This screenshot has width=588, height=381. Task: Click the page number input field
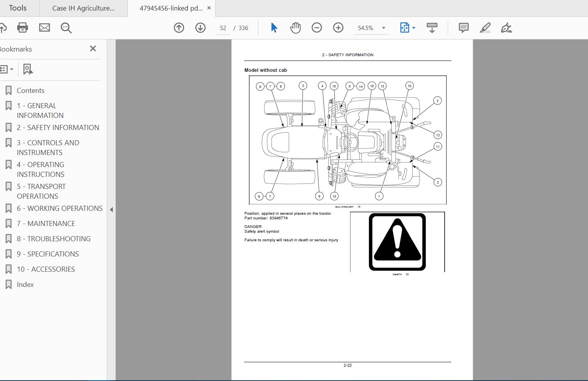tap(223, 28)
